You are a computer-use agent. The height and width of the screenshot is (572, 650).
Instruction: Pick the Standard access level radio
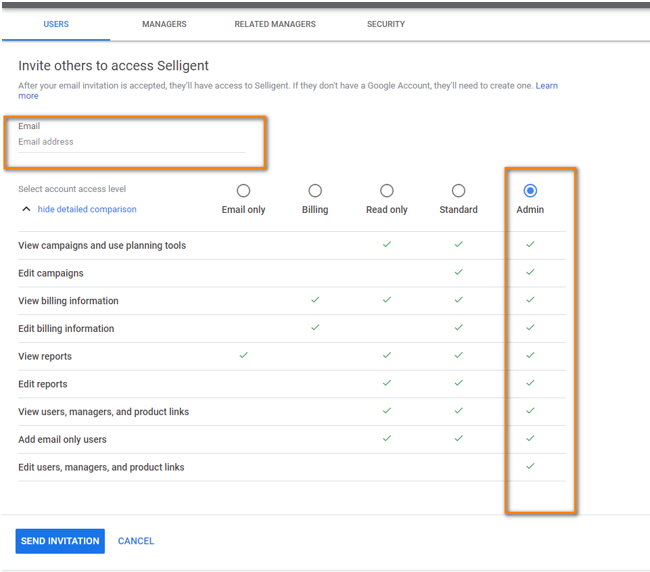coord(458,191)
